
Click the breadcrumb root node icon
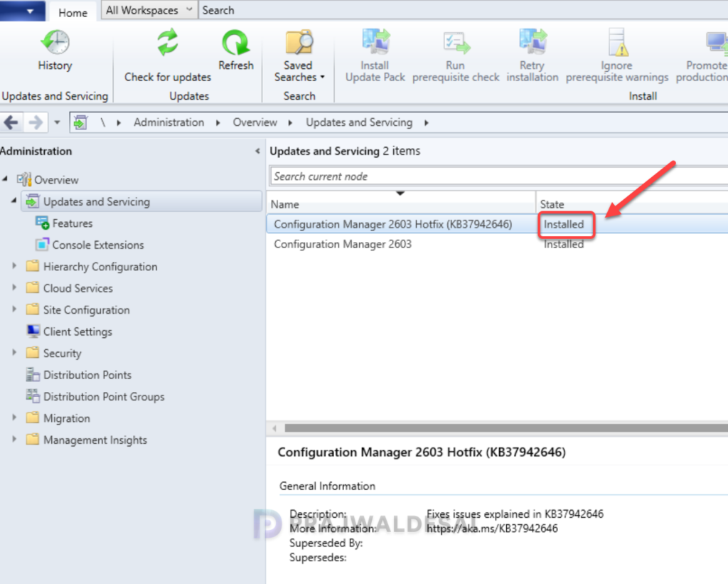80,122
